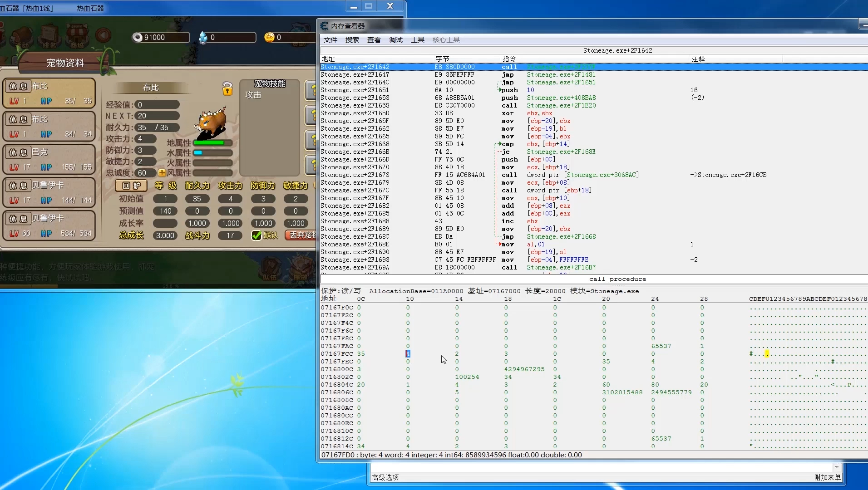The height and width of the screenshot is (490, 868).
Task: Click the 注释 column header in the disassembler
Action: (698, 59)
